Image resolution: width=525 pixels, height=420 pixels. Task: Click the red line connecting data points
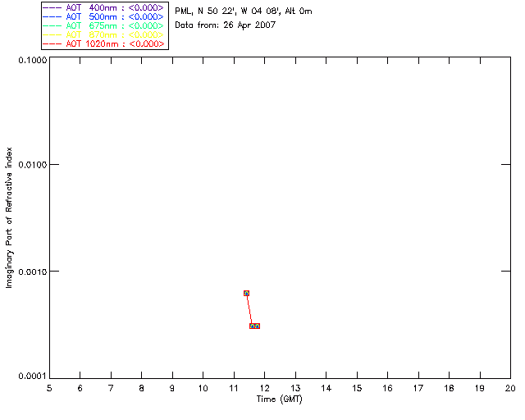[249, 310]
